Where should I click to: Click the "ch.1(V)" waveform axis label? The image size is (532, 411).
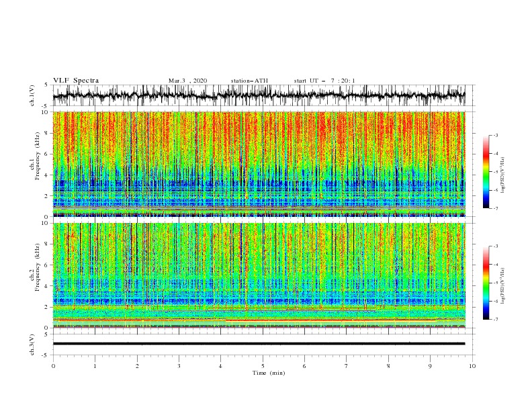(32, 95)
